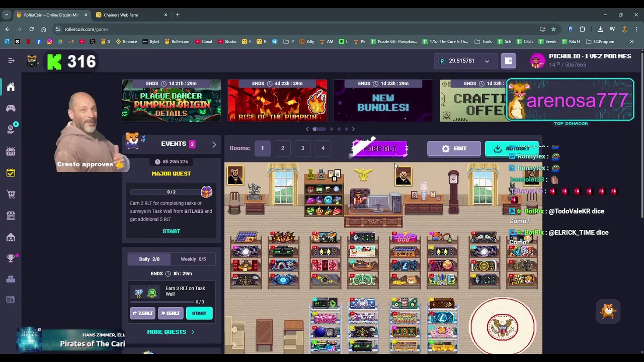Click the AUTOSET button
Image resolution: width=644 pixels, height=362 pixels.
(512, 148)
